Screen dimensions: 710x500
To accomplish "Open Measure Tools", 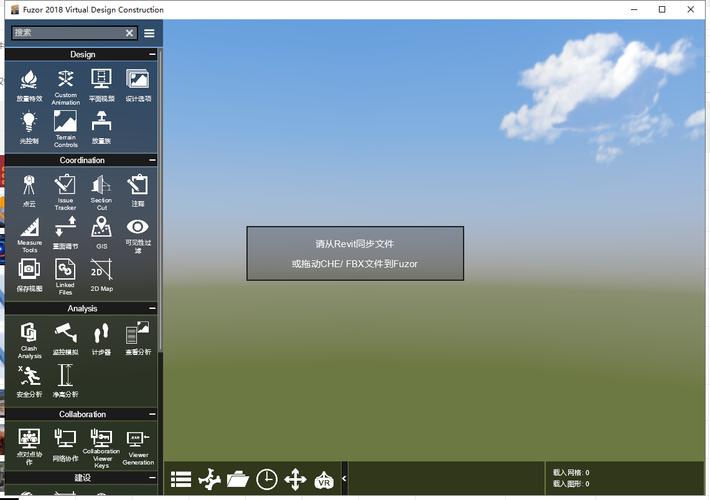I will tap(29, 235).
